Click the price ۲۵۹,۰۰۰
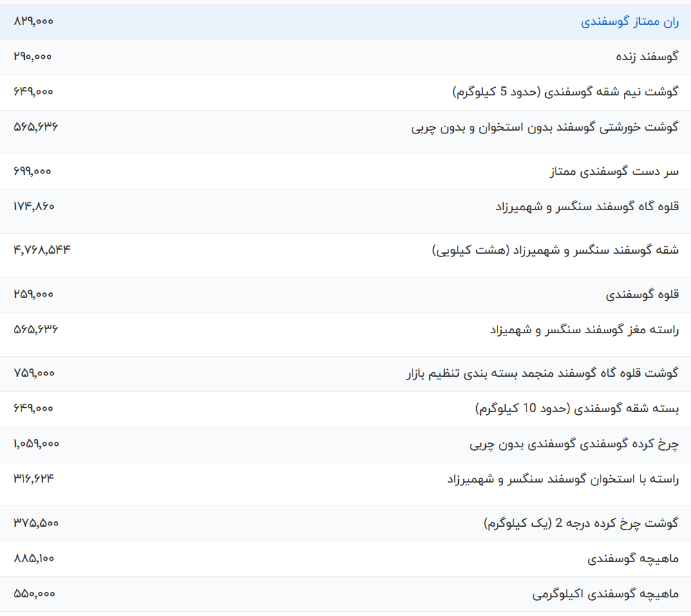 tap(33, 294)
